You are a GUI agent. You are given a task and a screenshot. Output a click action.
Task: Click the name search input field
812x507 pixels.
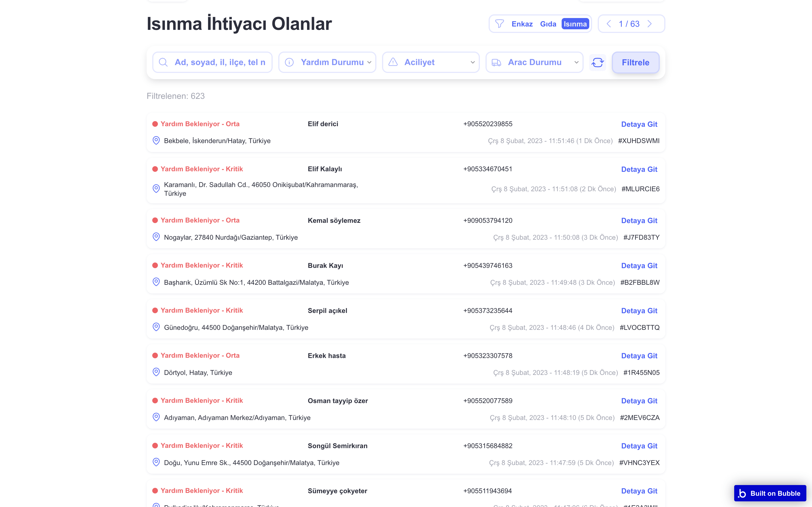(220, 62)
